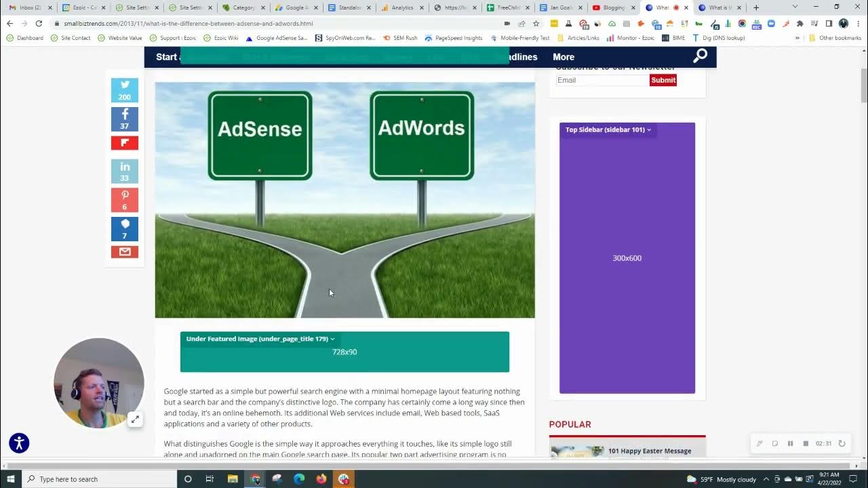Image resolution: width=868 pixels, height=488 pixels.
Task: Open 101 Happy Easter Message article
Action: point(650,451)
